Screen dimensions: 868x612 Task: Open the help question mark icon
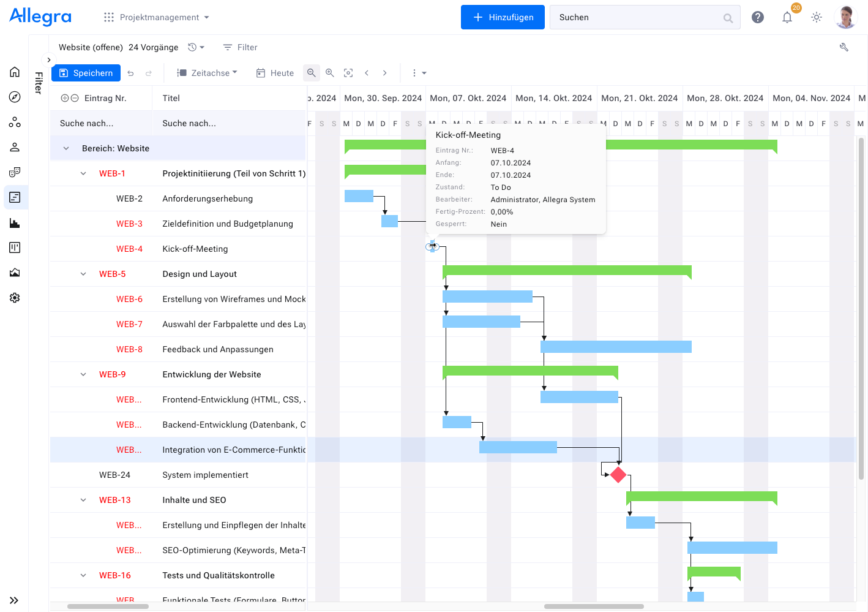(758, 17)
